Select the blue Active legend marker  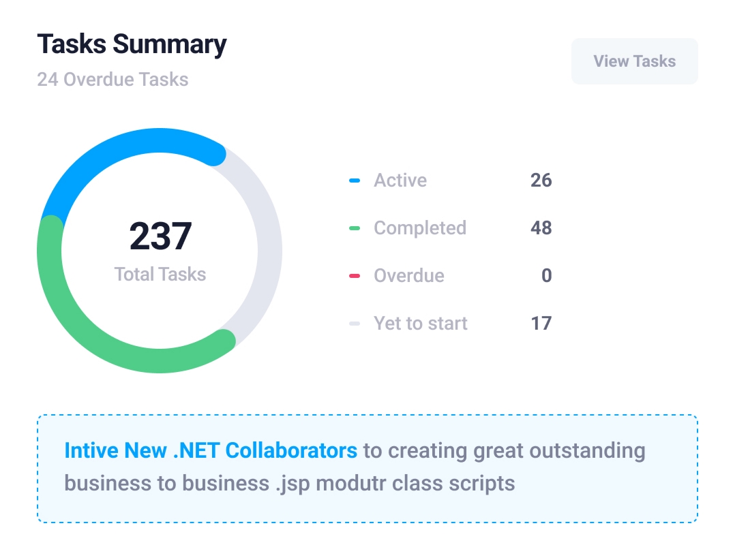(355, 181)
